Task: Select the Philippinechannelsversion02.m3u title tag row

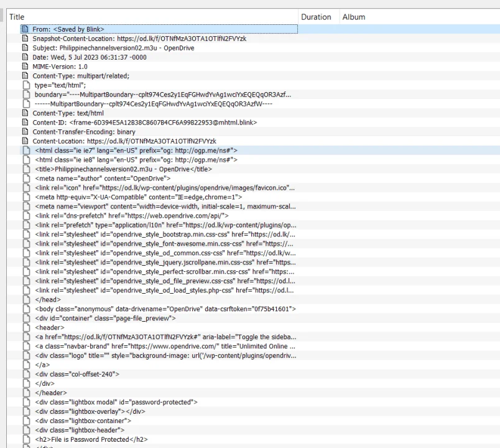Action: tap(159, 169)
